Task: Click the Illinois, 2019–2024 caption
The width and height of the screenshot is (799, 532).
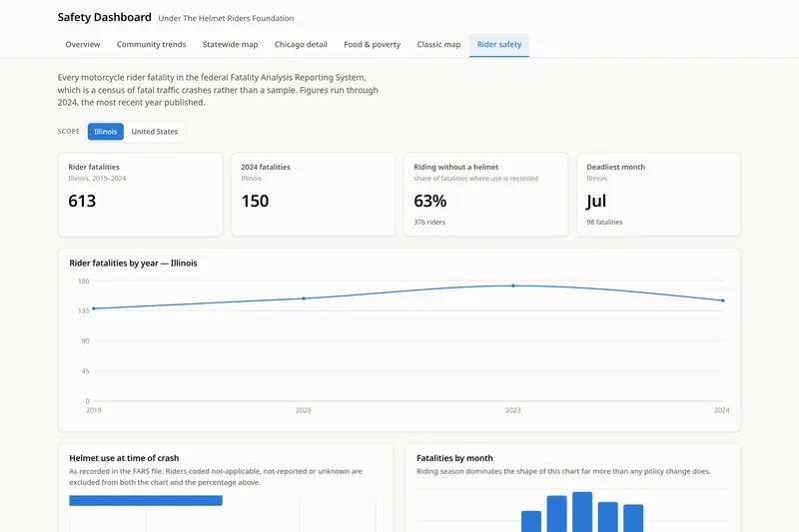Action: pyautogui.click(x=97, y=179)
